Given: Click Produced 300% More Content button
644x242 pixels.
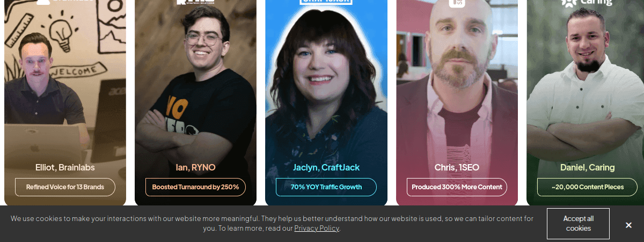Looking at the screenshot, I should pyautogui.click(x=457, y=187).
